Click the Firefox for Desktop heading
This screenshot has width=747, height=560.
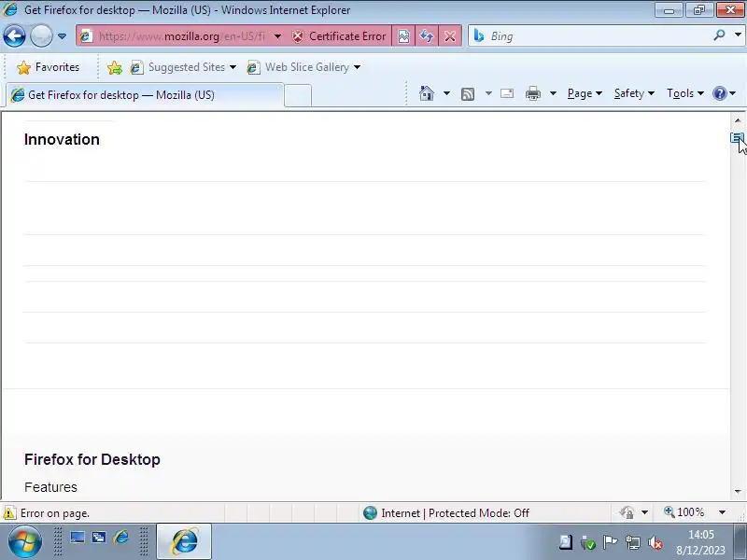[92, 459]
